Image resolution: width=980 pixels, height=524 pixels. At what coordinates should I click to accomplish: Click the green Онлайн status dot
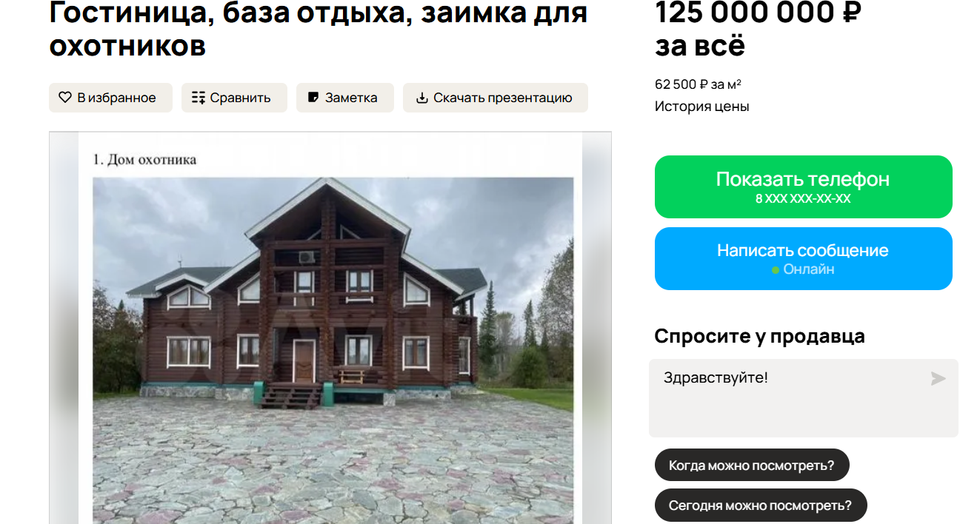776,270
